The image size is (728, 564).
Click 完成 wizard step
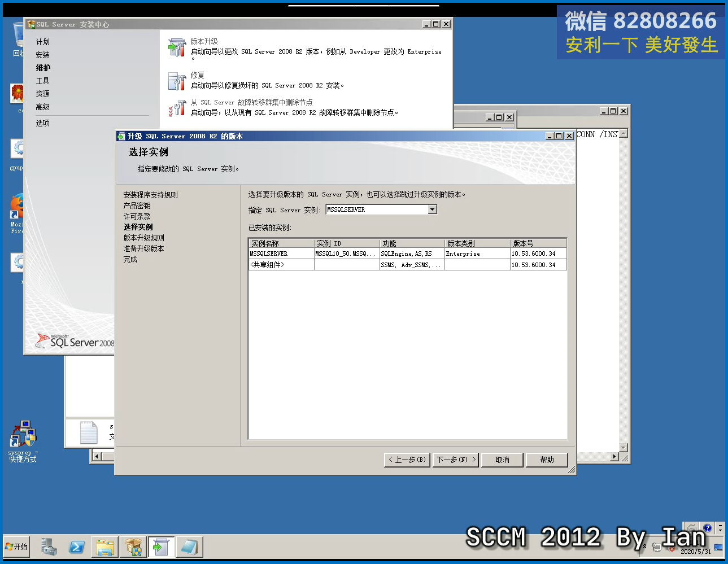tap(130, 259)
